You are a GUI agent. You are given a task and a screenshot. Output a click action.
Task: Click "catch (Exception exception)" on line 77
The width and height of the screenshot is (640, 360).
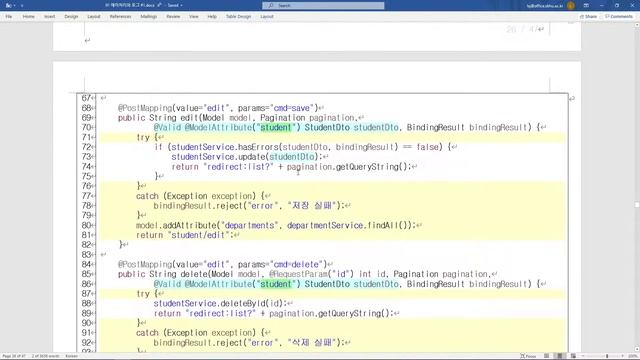point(196,196)
